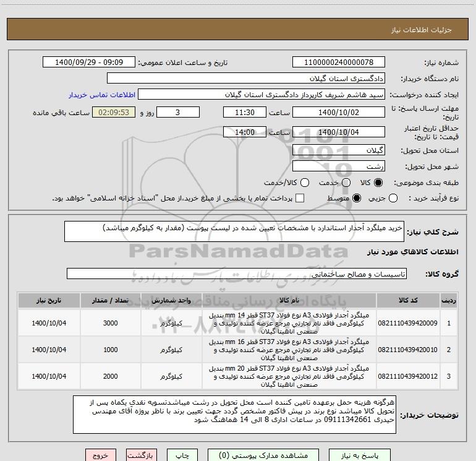
Task: Click the شماره نیاز number field
Action: click(x=339, y=62)
